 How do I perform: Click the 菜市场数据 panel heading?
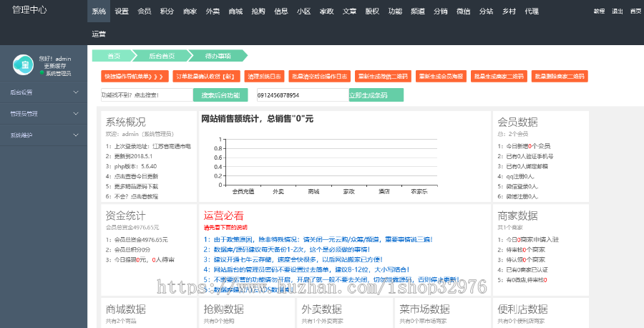pyautogui.click(x=424, y=309)
